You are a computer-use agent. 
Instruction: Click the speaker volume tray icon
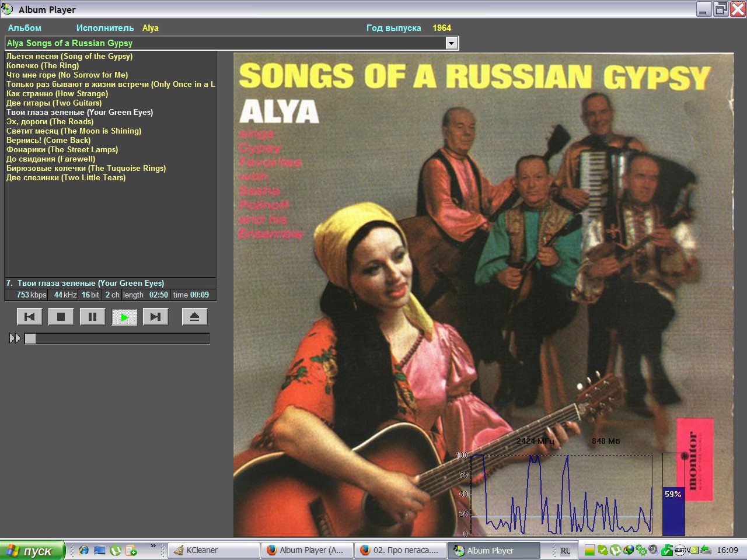click(654, 550)
